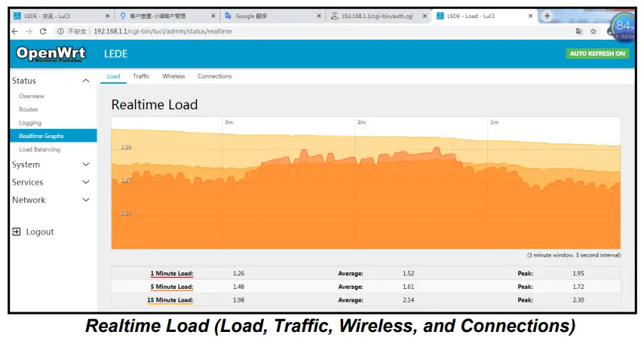Image resolution: width=644 pixels, height=347 pixels.
Task: Open Routes in Status menu
Action: 29,109
